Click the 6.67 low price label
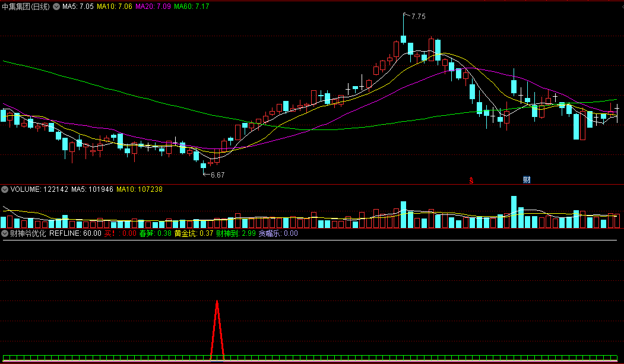 218,175
